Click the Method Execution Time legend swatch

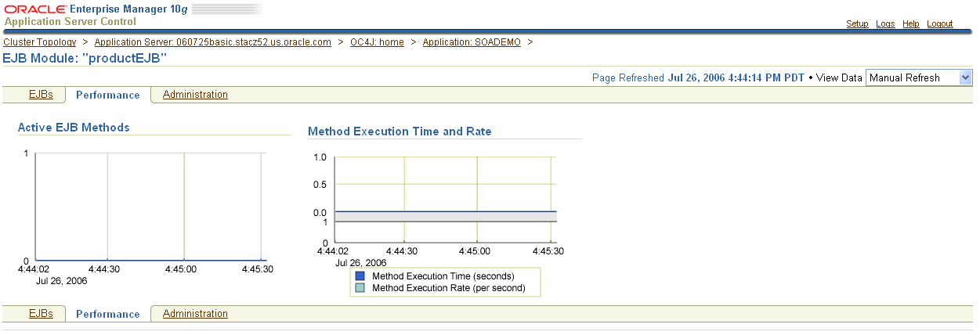[360, 276]
